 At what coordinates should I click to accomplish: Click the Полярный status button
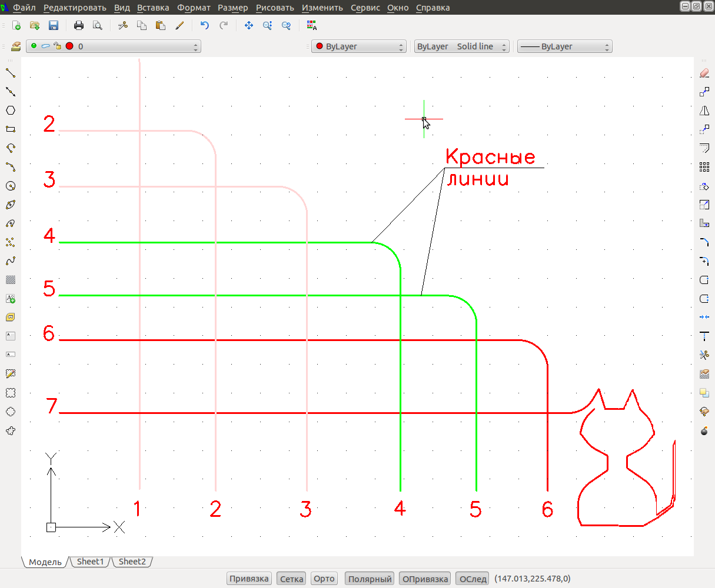[370, 579]
